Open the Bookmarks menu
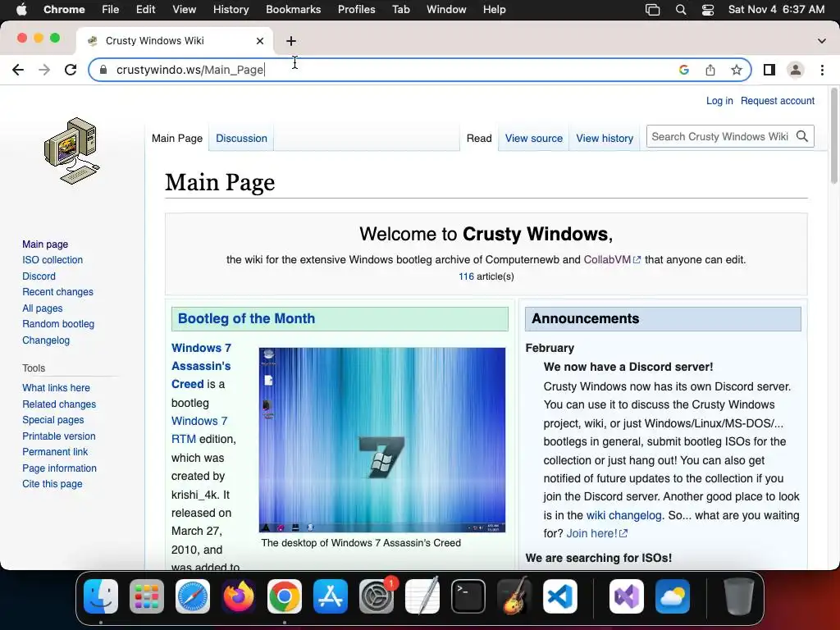Image resolution: width=840 pixels, height=630 pixels. [x=294, y=10]
